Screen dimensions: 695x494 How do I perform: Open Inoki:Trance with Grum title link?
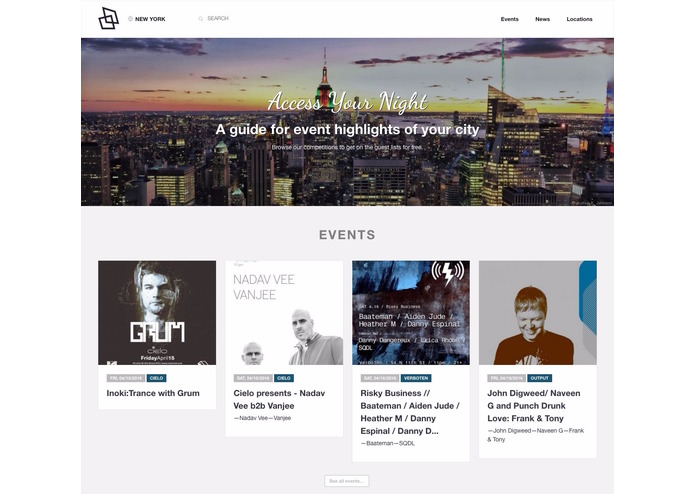153,393
